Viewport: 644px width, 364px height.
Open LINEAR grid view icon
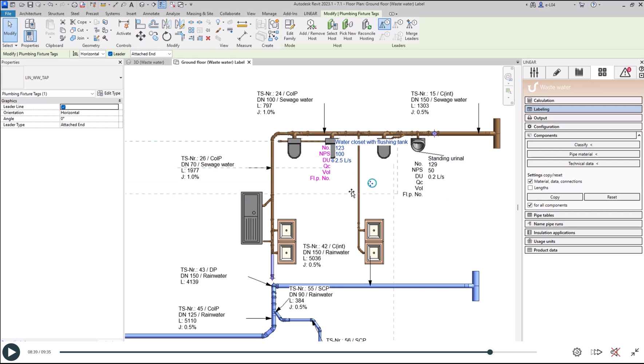pos(602,72)
